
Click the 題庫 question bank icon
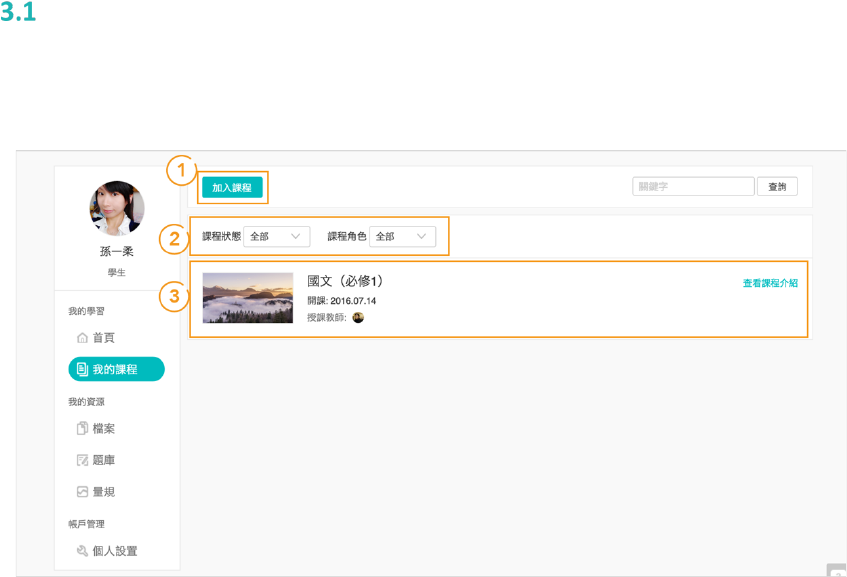(83, 461)
